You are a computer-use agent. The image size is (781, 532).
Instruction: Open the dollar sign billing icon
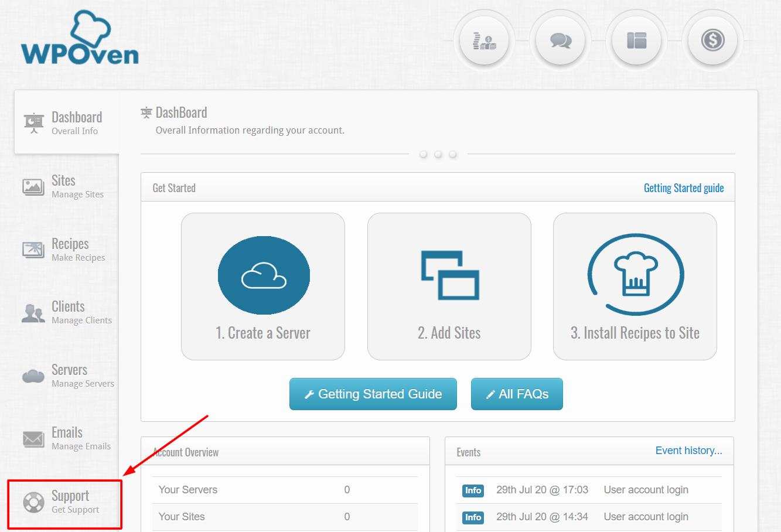[713, 40]
